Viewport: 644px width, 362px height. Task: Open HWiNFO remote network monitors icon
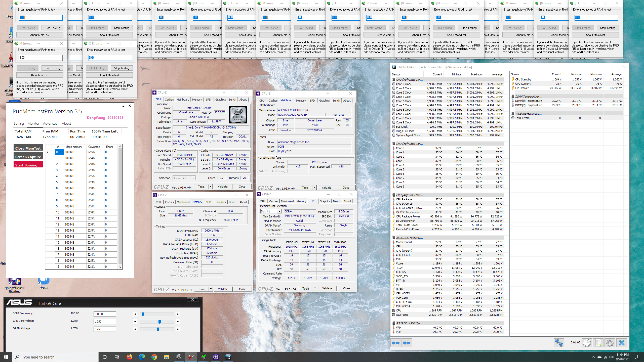tap(559, 343)
